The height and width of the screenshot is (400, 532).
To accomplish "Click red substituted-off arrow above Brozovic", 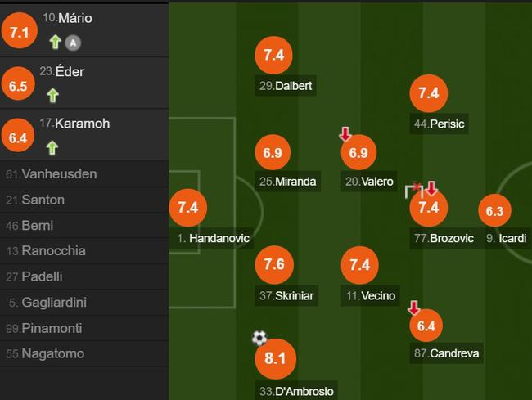I will [x=432, y=188].
